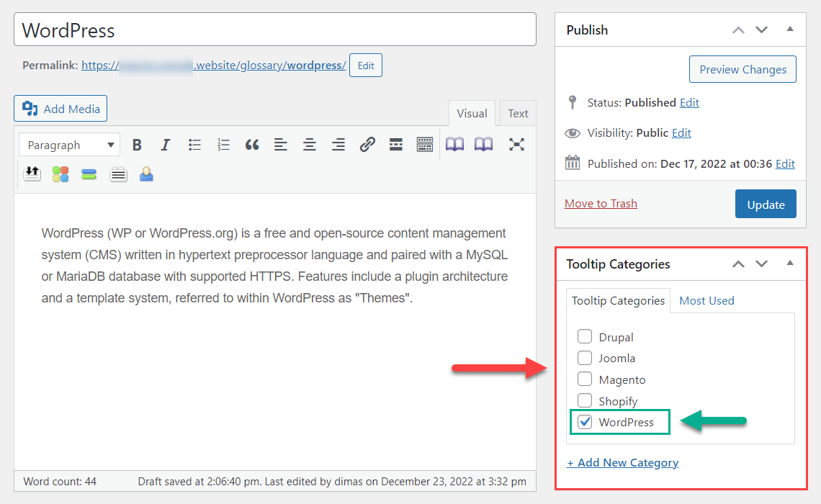This screenshot has width=821, height=504.
Task: Align text left
Action: (281, 145)
